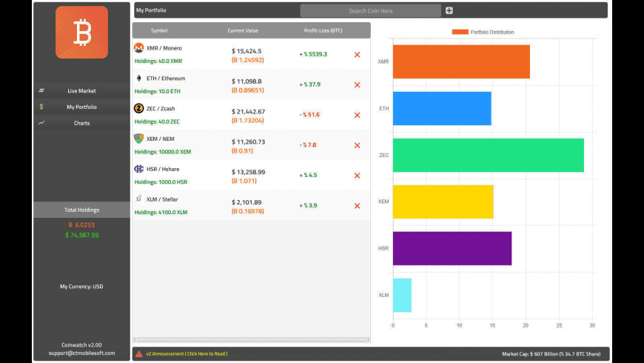
Task: Click the blue ETH chart bar
Action: (x=442, y=109)
